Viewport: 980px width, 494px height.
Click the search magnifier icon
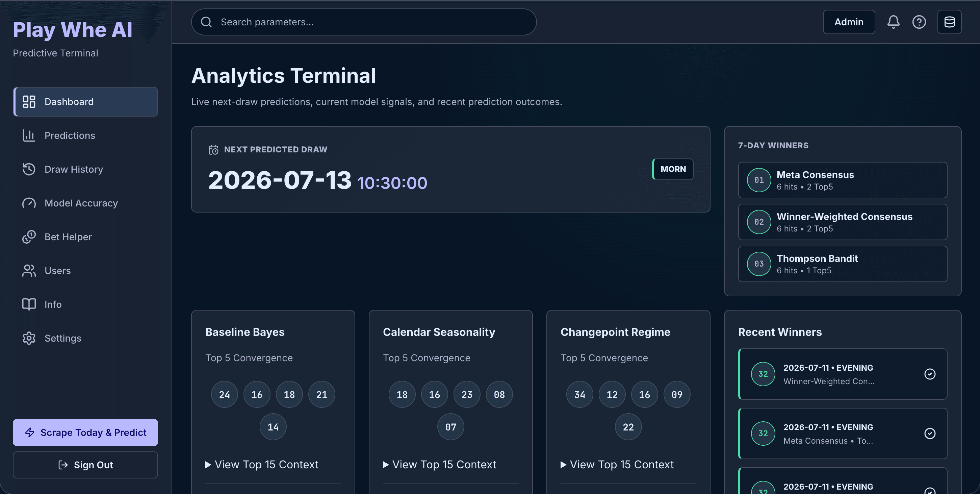(206, 22)
